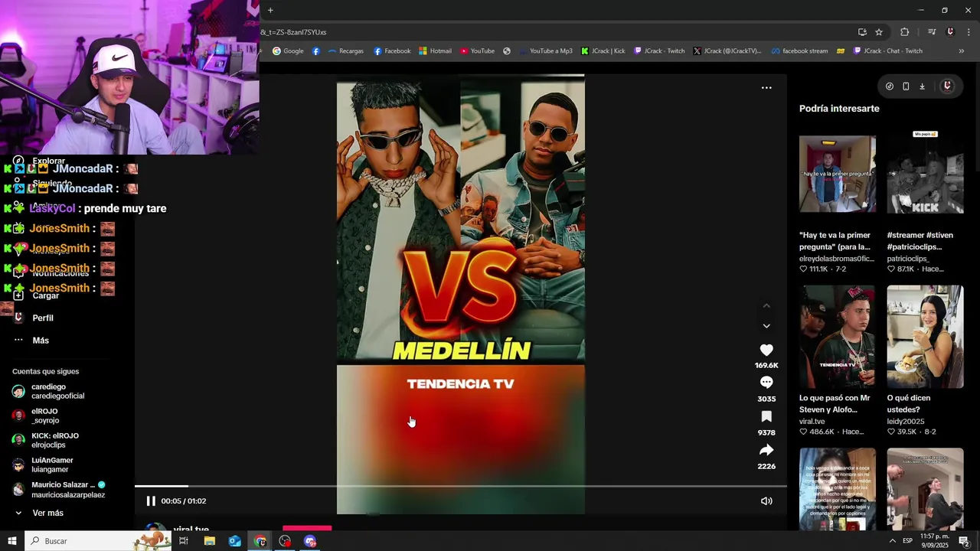Open the #streamer #stiven patricioclips thumbnail
Image resolution: width=980 pixels, height=551 pixels.
[x=925, y=174]
